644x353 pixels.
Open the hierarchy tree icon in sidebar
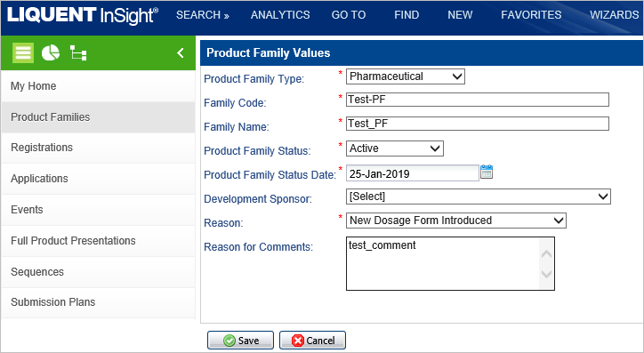[x=78, y=53]
